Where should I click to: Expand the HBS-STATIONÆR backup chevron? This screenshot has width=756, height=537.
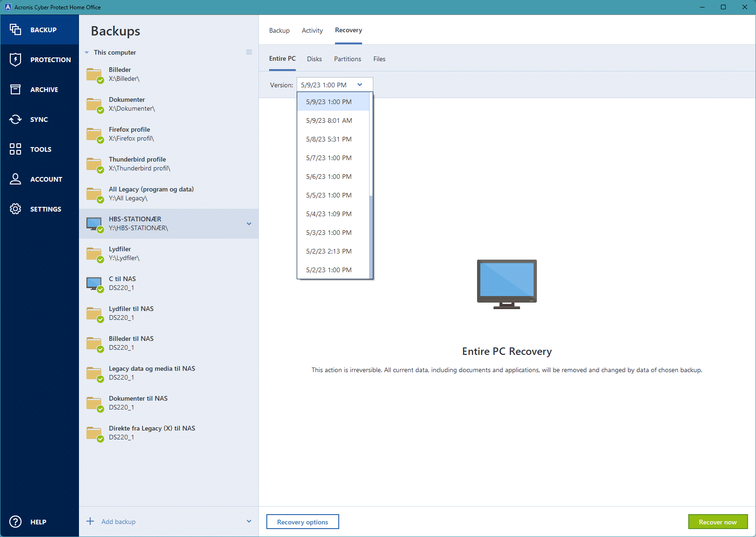pyautogui.click(x=249, y=224)
